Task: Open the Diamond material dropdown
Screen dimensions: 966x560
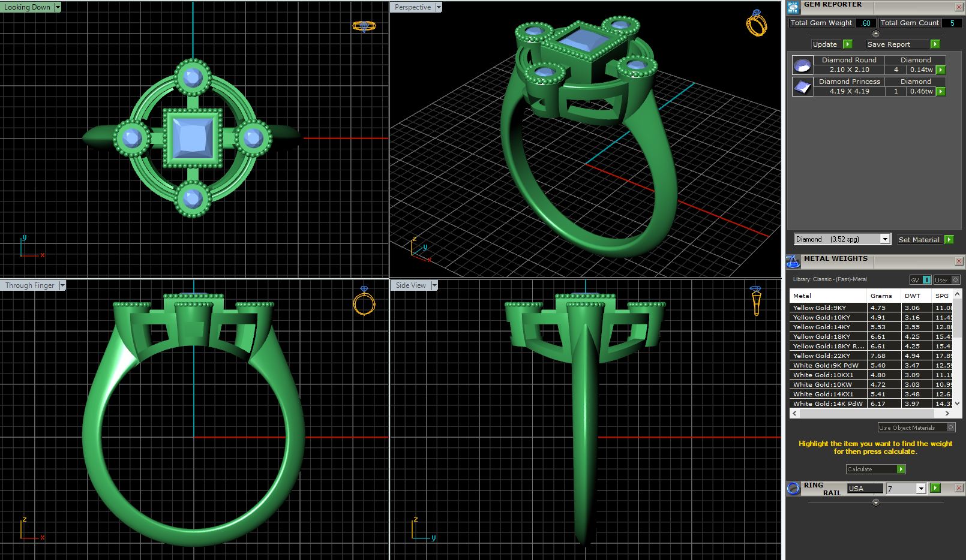Action: [x=884, y=239]
